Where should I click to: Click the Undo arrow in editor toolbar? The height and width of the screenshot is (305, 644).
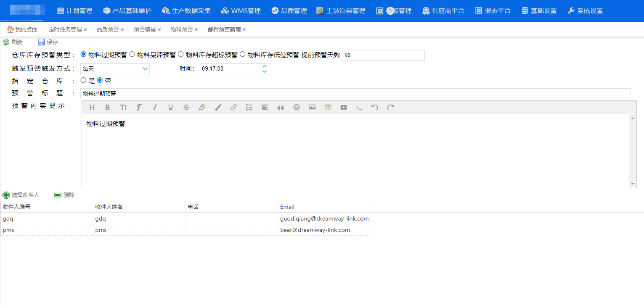(375, 108)
